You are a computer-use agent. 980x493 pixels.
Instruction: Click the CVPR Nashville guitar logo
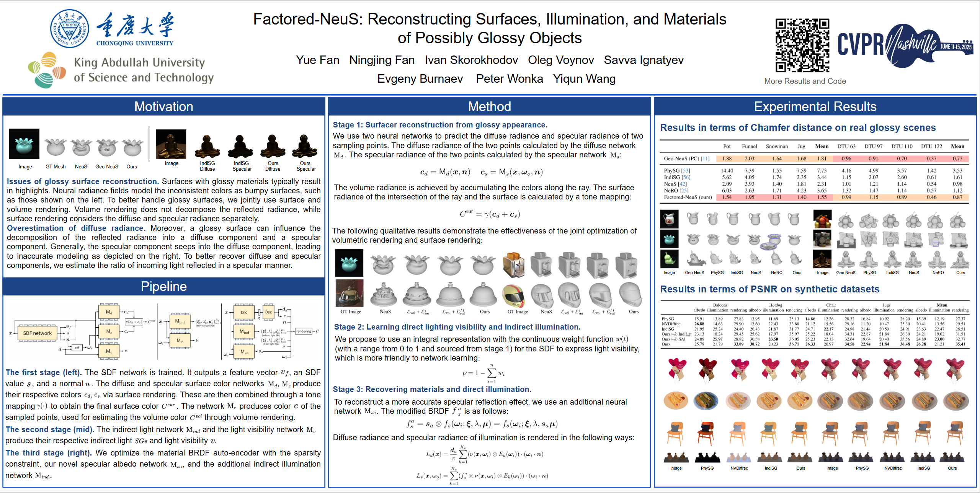click(x=905, y=46)
